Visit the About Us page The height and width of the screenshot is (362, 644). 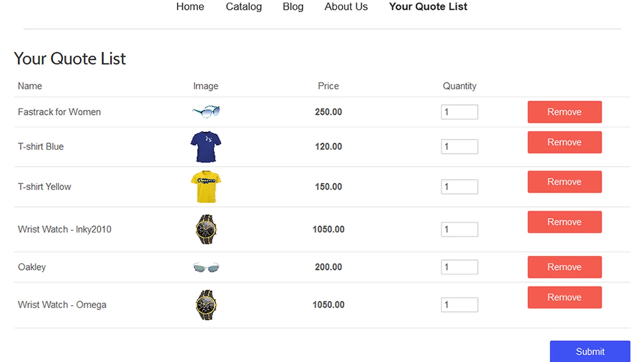[346, 7]
